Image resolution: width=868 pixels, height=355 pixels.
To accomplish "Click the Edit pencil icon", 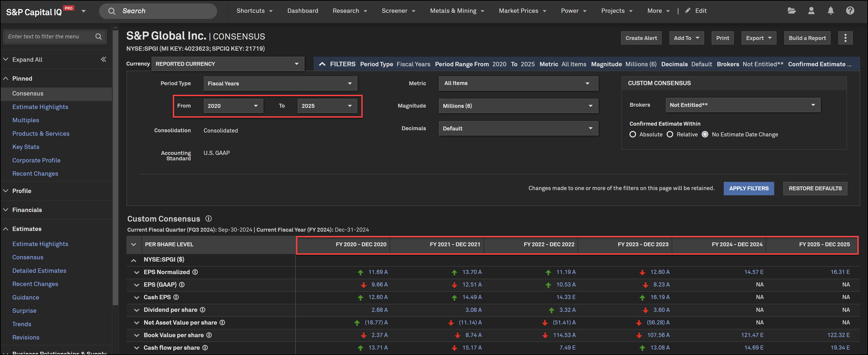I will (x=688, y=11).
